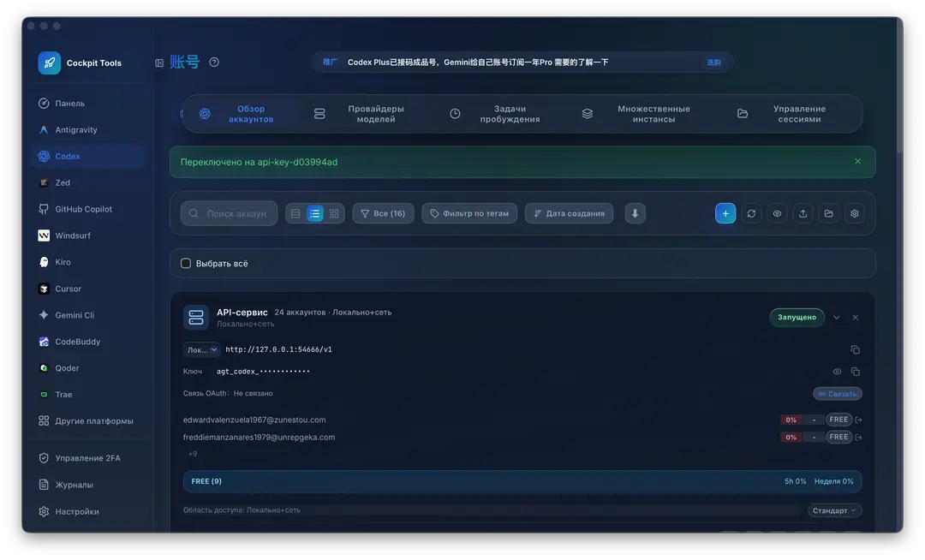This screenshot has height=560, width=925.
Task: Open the toolbar gear settings icon
Action: (x=855, y=213)
